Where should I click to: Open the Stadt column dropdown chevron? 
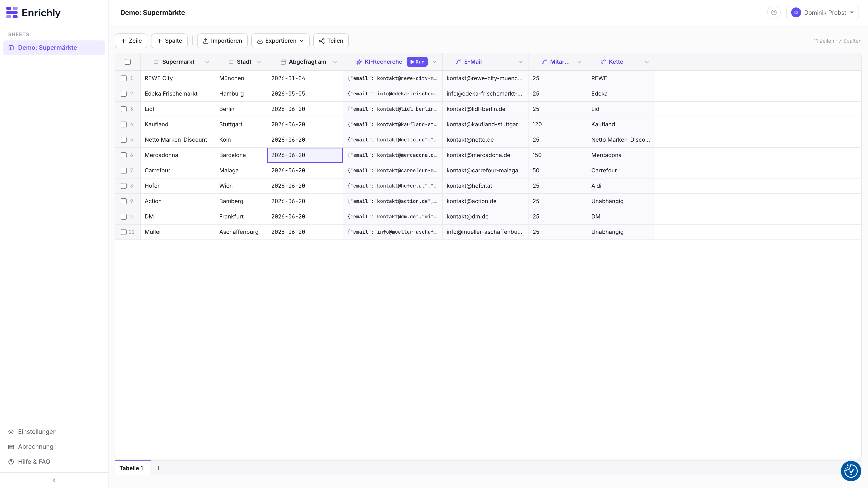[x=259, y=62]
